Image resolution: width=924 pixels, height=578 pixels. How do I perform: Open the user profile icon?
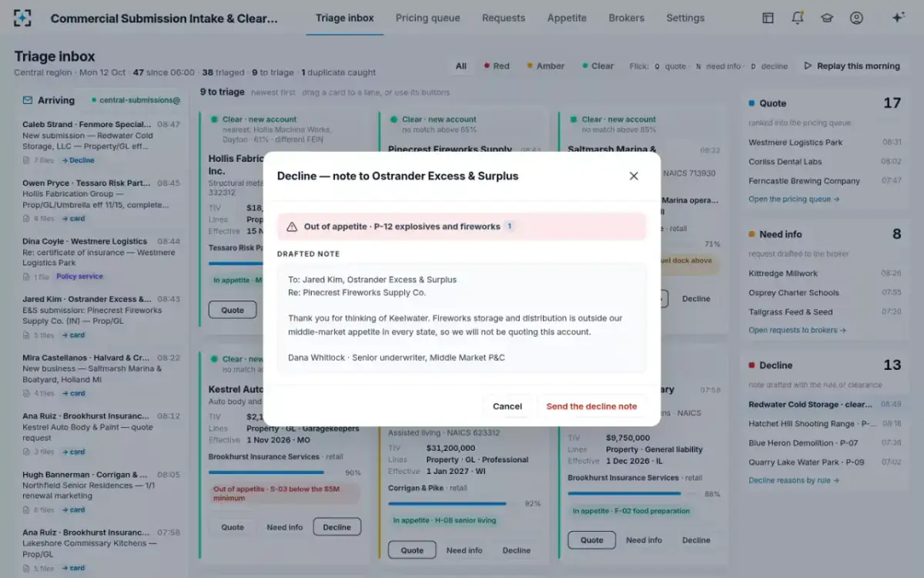click(x=856, y=18)
